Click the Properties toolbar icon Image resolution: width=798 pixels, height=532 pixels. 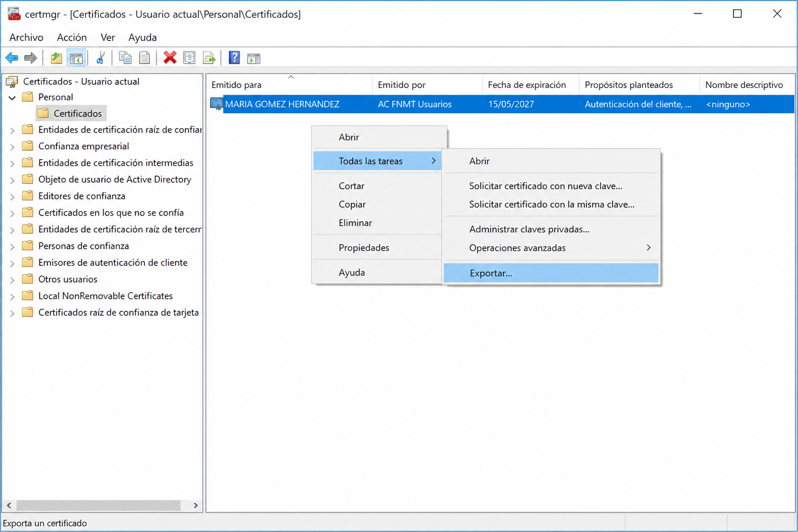point(190,58)
